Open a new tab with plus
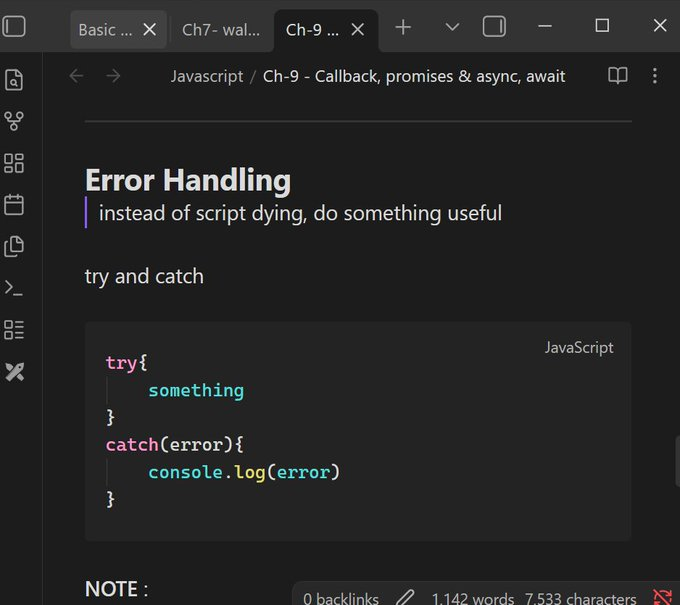Image resolution: width=680 pixels, height=605 pixels. tap(403, 27)
